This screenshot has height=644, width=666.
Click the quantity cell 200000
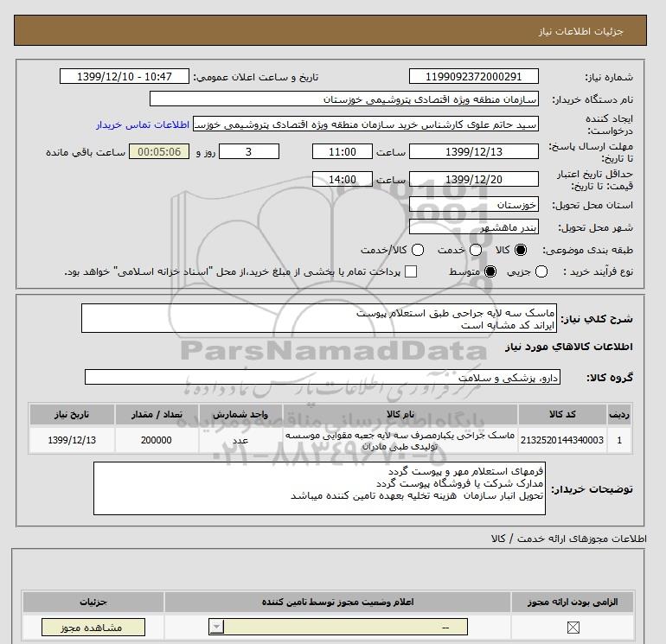click(x=157, y=440)
